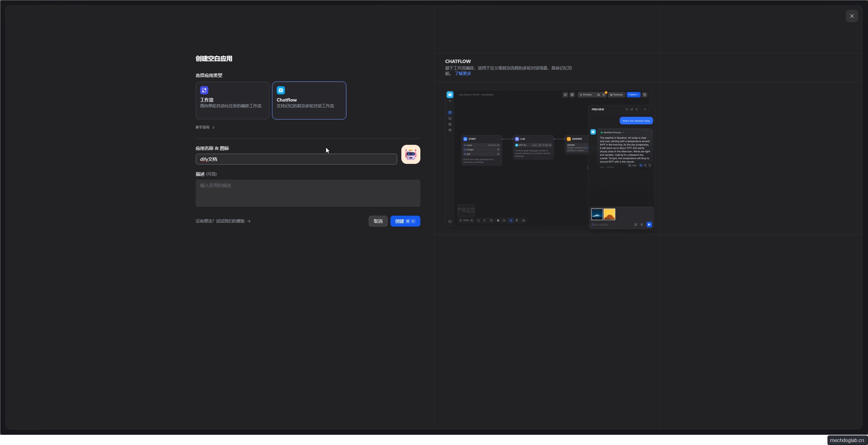Click the microphone icon in preview chat box
868x445 pixels.
click(x=642, y=225)
